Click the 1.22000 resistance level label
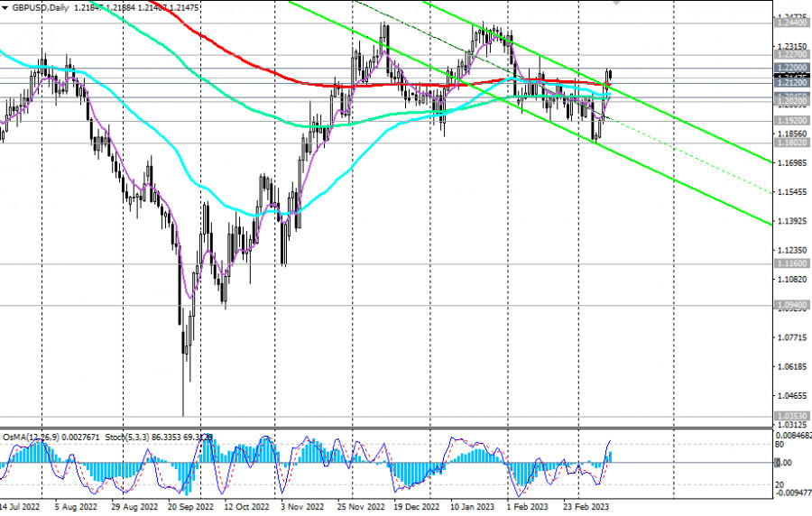 pyautogui.click(x=791, y=68)
